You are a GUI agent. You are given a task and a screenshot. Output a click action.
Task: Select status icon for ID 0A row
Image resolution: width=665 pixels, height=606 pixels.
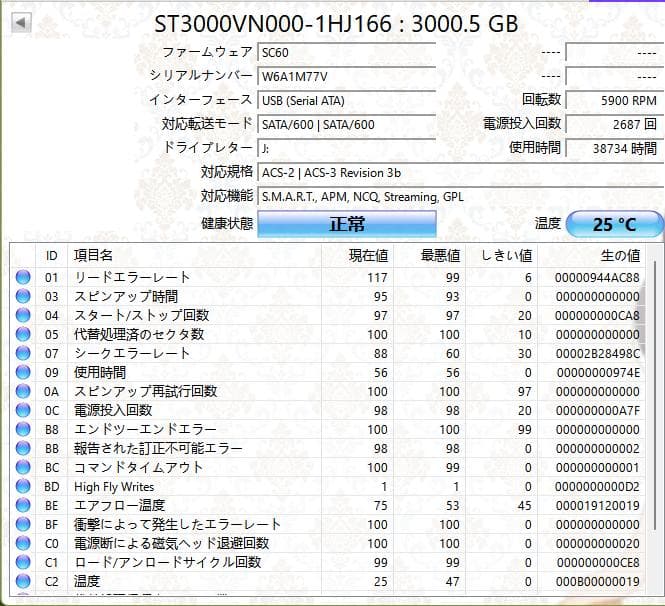tap(23, 391)
